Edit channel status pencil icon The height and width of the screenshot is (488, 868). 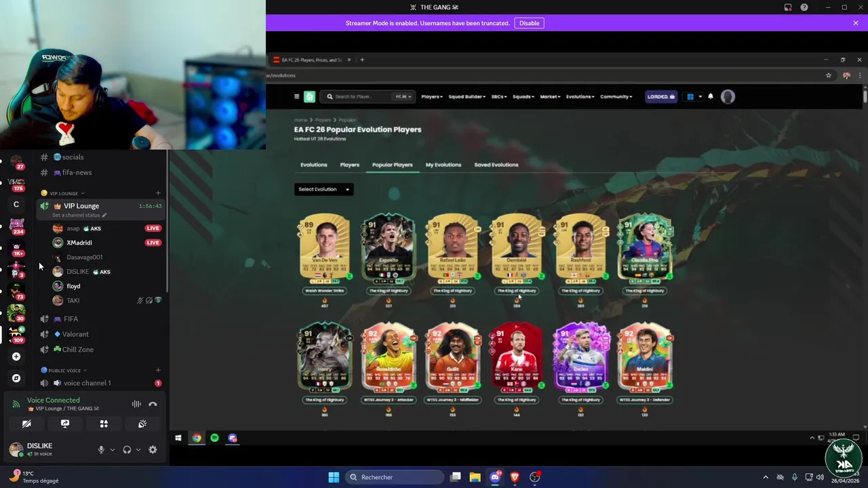click(x=104, y=215)
